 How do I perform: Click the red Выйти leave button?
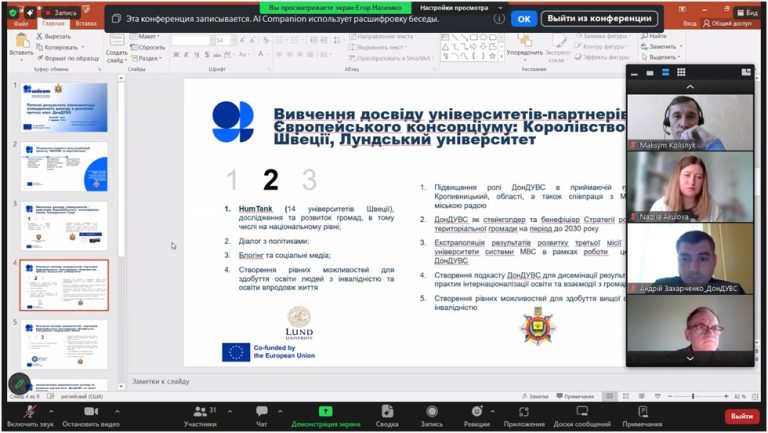(x=742, y=416)
